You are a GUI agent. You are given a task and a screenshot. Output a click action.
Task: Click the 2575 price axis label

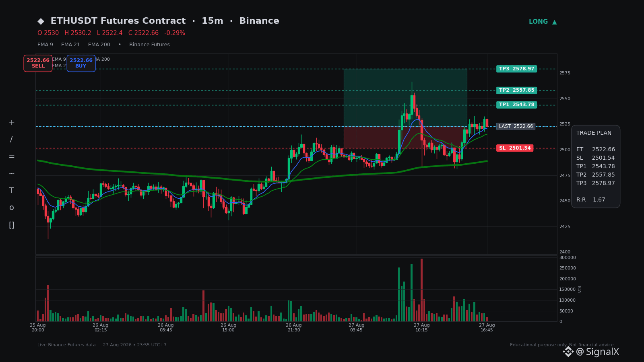(565, 73)
